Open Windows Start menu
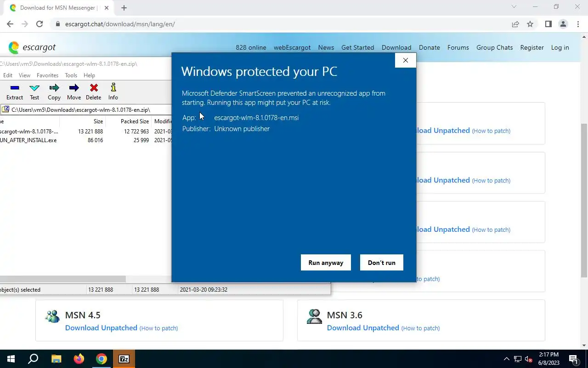 (10, 359)
